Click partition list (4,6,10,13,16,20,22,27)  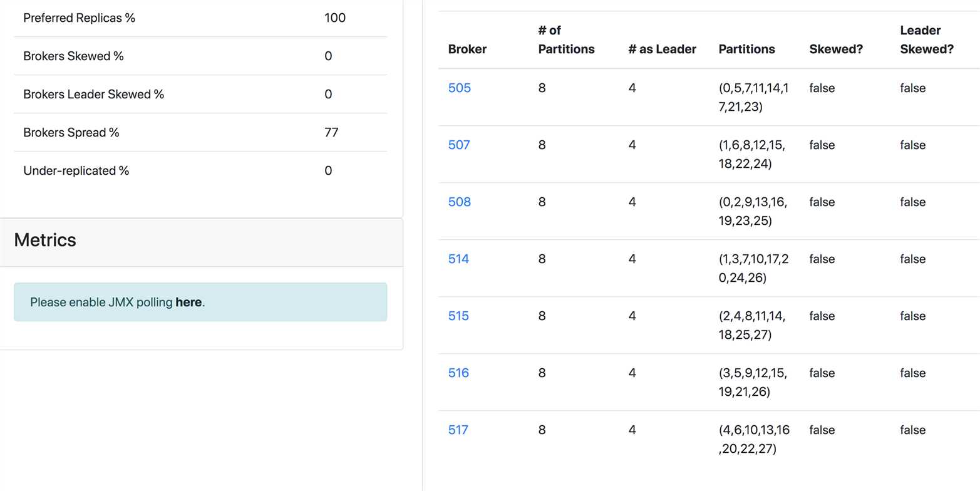coord(755,440)
